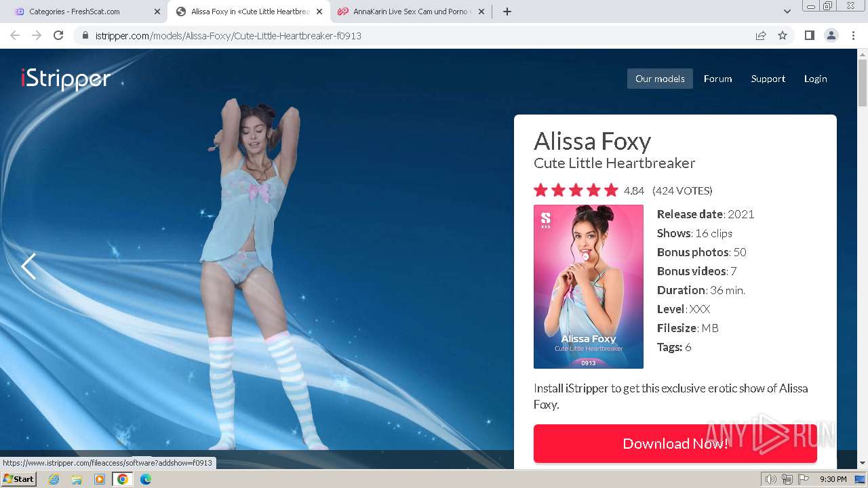
Task: Close the AnnaKarin Live tab
Action: point(481,12)
